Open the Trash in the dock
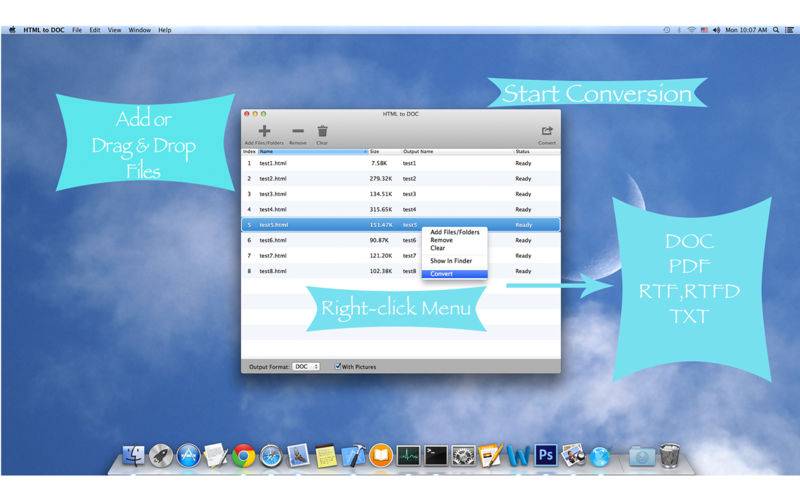The height and width of the screenshot is (500, 800). click(669, 456)
